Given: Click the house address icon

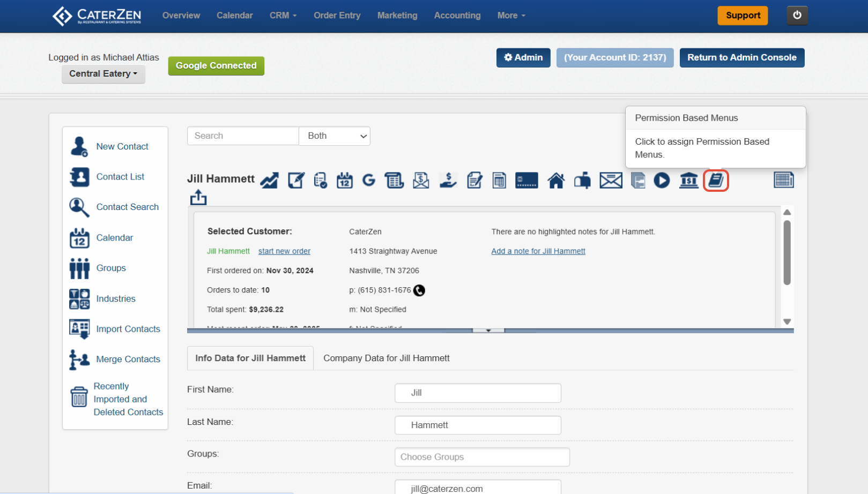Looking at the screenshot, I should pyautogui.click(x=556, y=181).
